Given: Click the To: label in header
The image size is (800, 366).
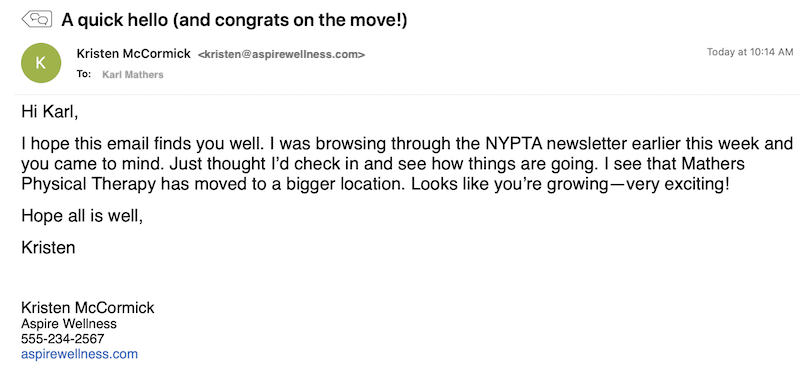Looking at the screenshot, I should pyautogui.click(x=84, y=74).
